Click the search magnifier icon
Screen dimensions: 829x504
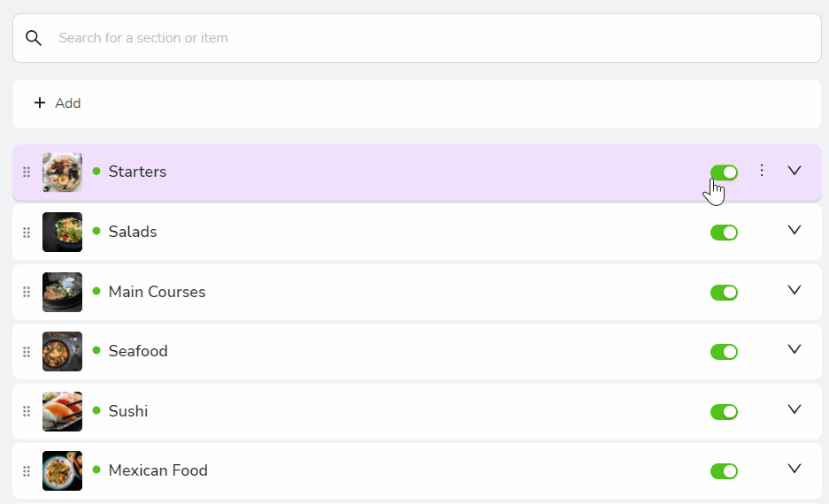pyautogui.click(x=34, y=38)
